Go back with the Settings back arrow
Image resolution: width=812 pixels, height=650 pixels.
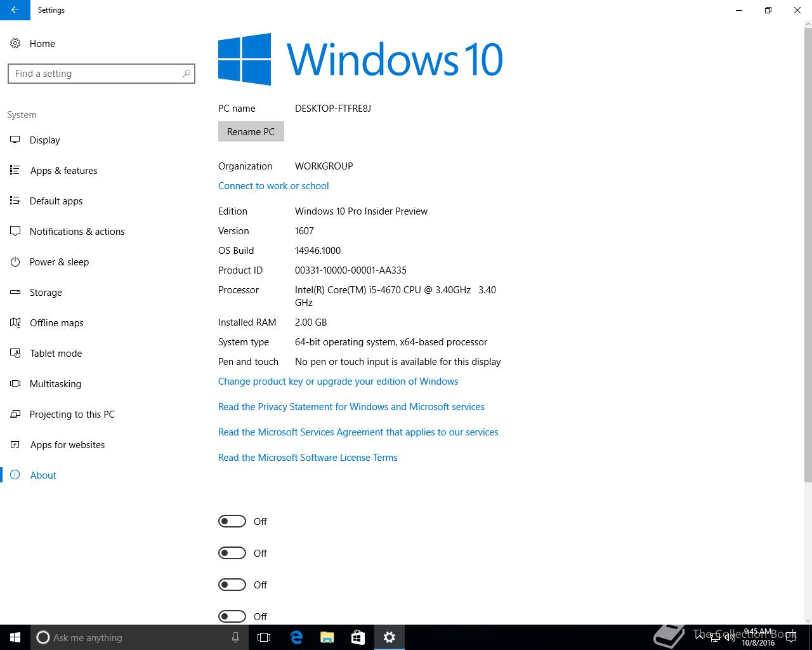15,10
